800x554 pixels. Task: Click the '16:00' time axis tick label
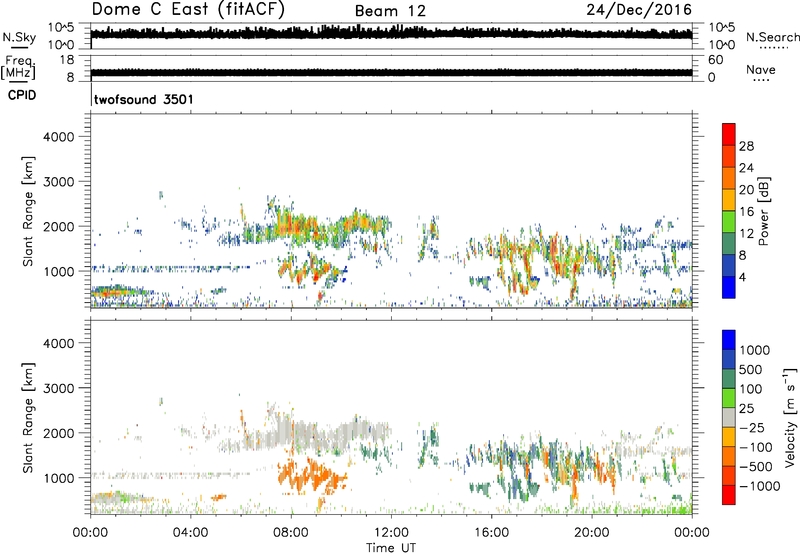point(491,533)
